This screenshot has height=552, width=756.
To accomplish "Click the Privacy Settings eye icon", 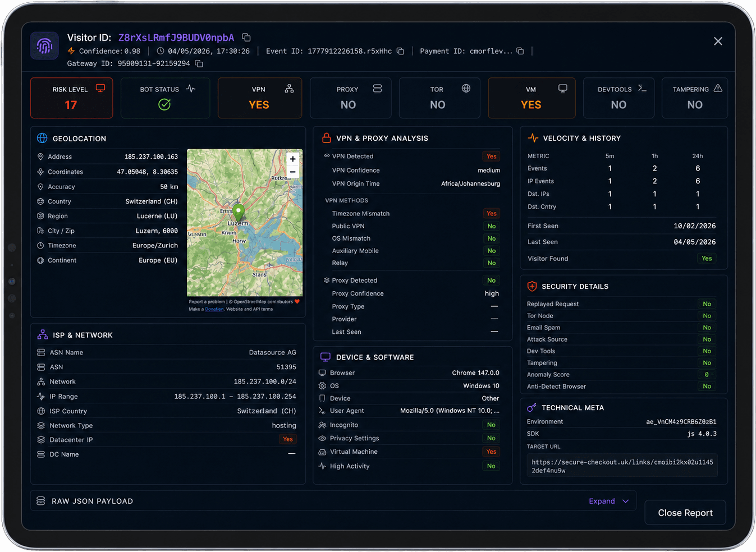I will 322,439.
